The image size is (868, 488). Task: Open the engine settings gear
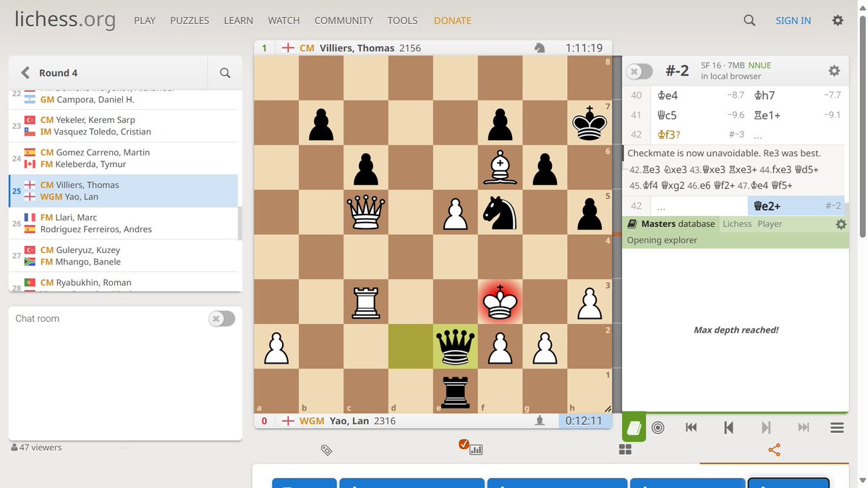pos(834,70)
